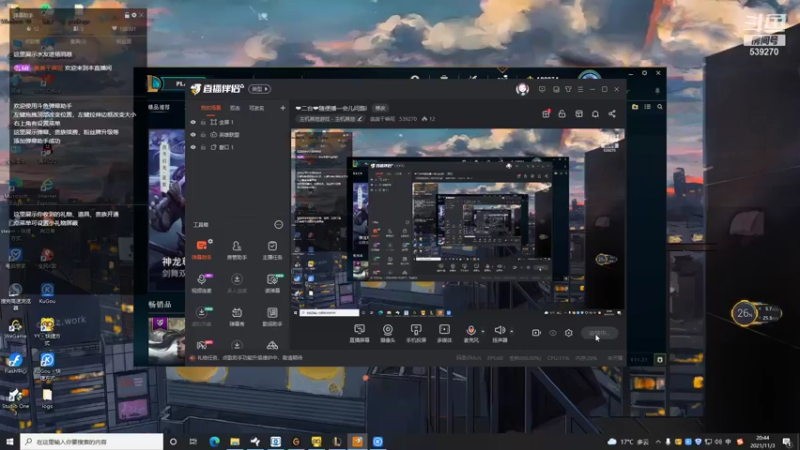Open the layout panel icon above preview
This screenshot has height=450, width=800.
(579, 114)
